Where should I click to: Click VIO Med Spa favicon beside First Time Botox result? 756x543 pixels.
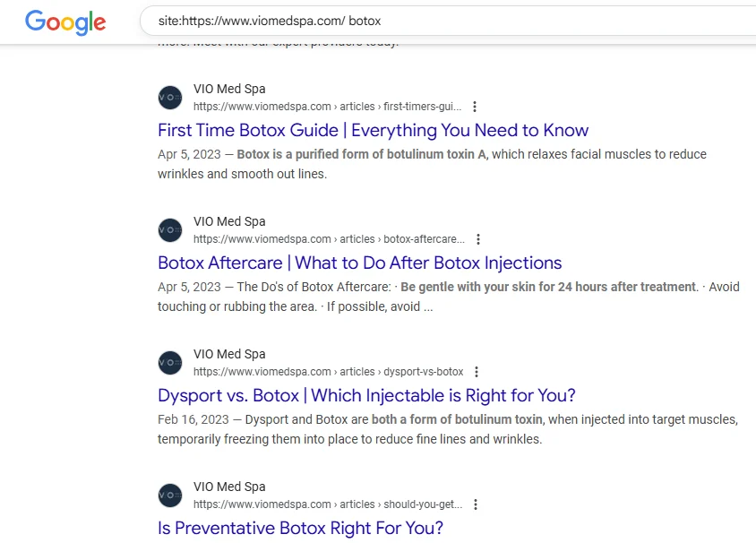[x=170, y=98]
